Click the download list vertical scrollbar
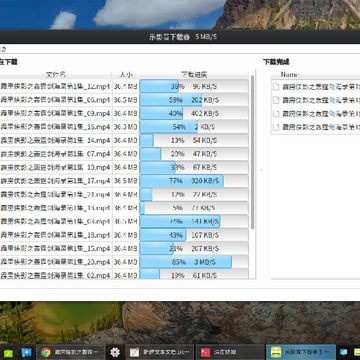 252,152
